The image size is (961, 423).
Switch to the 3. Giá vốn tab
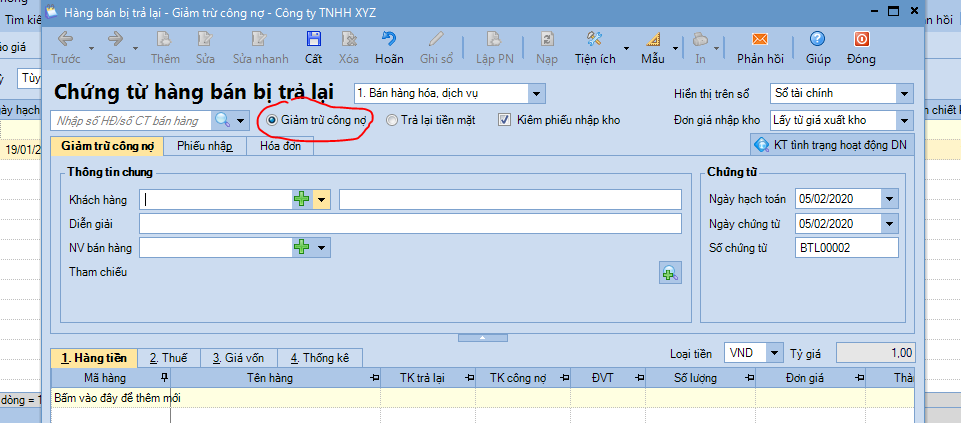239,358
